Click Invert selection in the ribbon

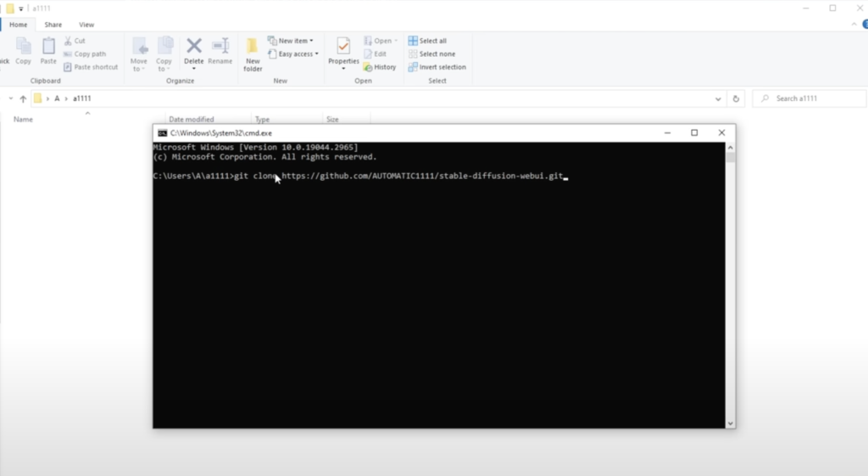tap(437, 67)
